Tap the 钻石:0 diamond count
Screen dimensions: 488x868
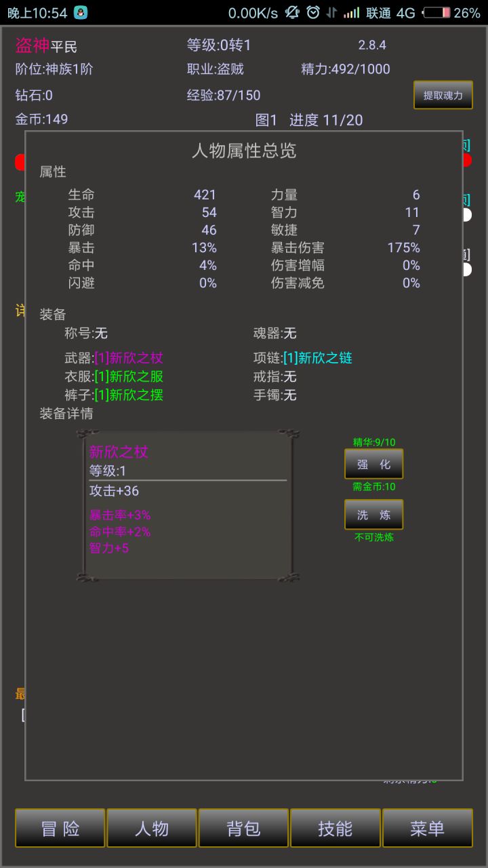click(x=34, y=96)
